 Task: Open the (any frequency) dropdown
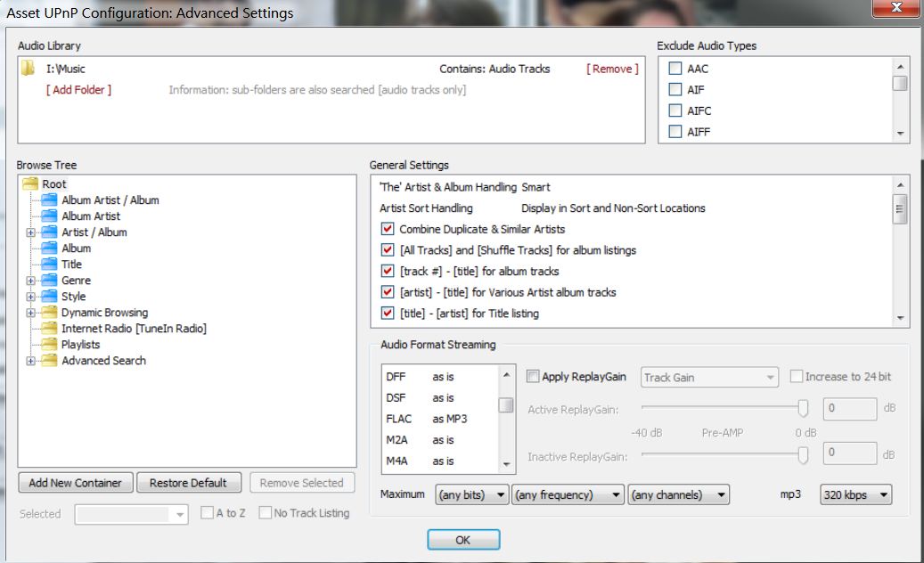[568, 494]
